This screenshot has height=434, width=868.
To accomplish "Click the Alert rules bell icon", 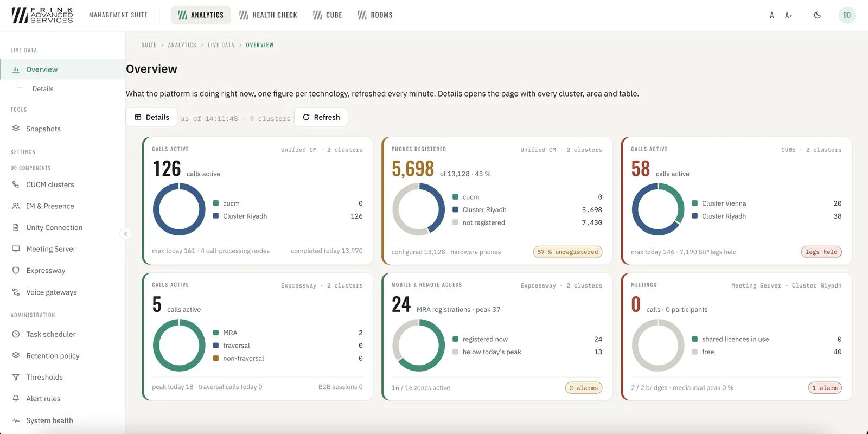I will pos(16,398).
